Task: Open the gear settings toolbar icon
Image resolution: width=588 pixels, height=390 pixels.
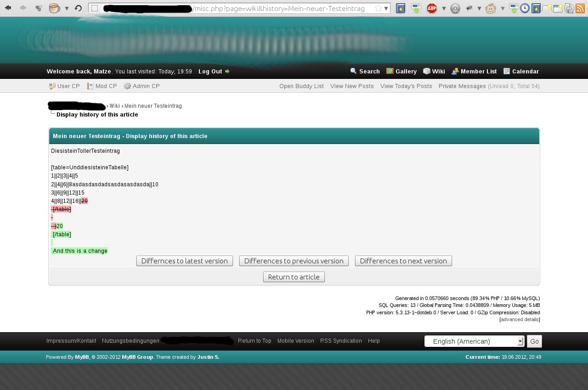Action: (455, 8)
